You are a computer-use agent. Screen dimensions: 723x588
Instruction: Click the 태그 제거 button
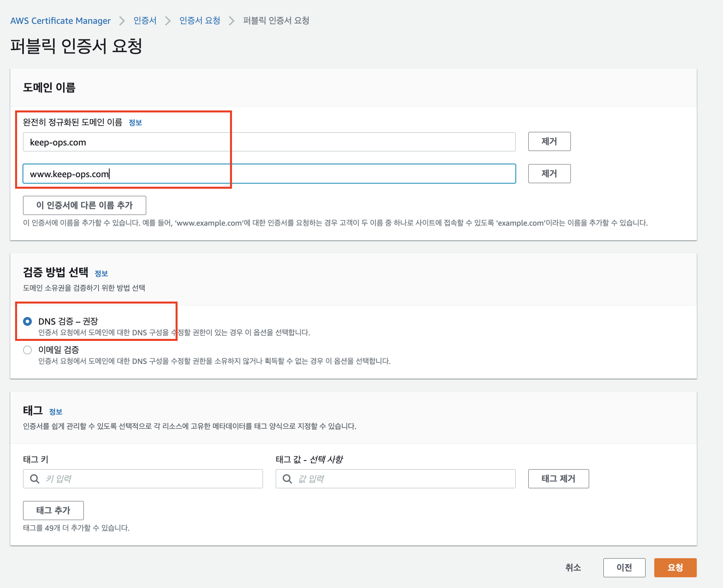click(559, 479)
